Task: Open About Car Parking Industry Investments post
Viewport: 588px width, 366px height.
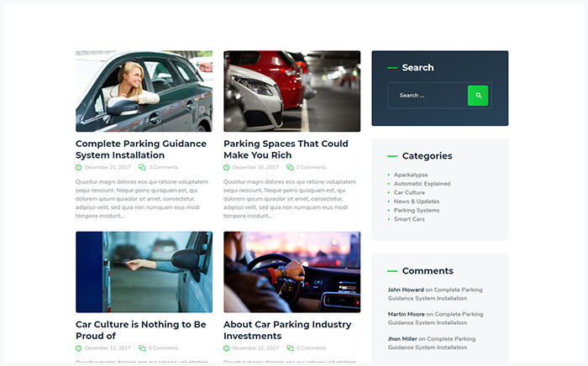Action: coord(287,330)
